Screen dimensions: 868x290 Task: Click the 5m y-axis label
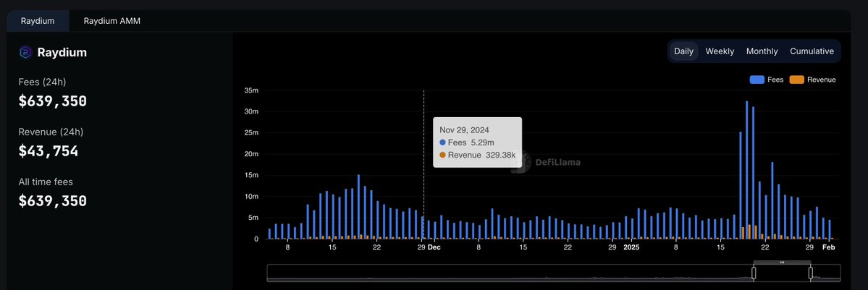click(x=253, y=218)
